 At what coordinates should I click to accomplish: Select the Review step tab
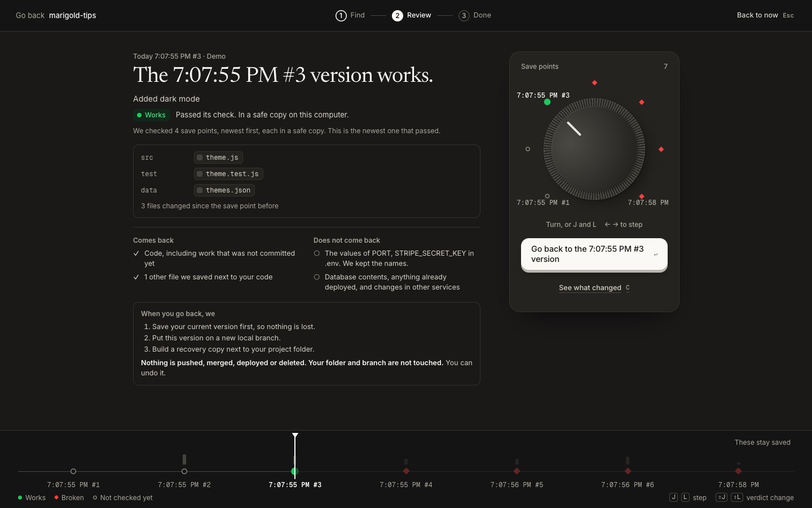pyautogui.click(x=412, y=15)
